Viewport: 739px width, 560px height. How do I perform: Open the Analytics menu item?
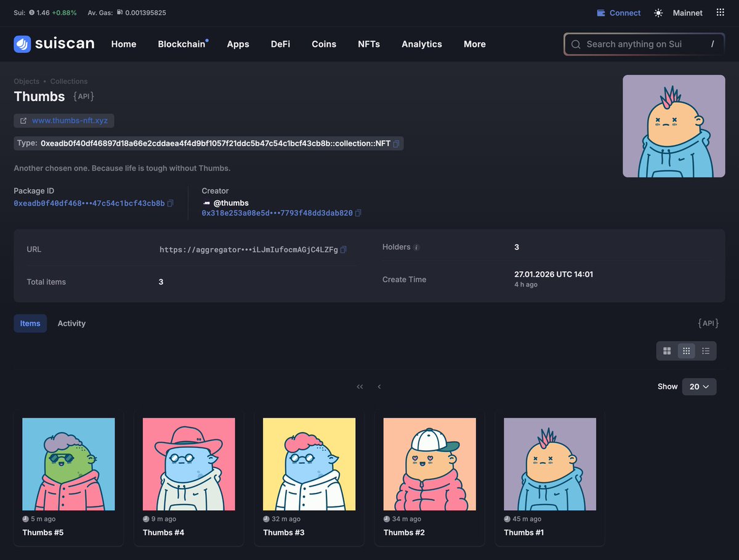tap(421, 44)
